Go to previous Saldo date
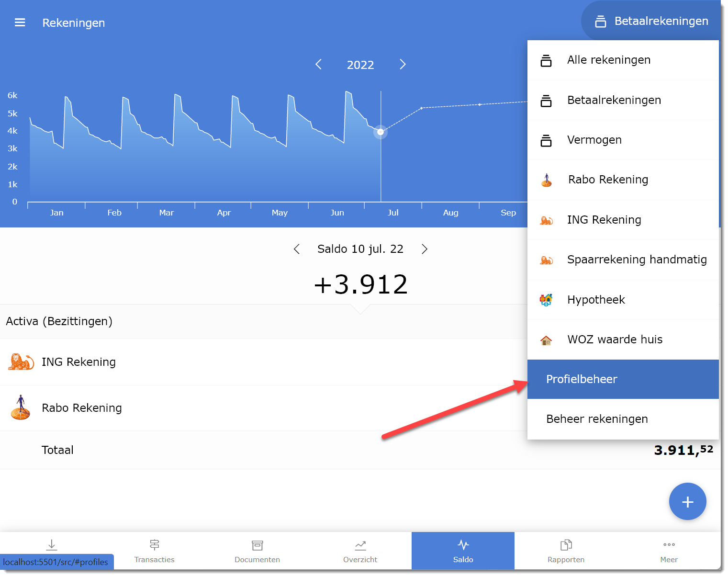The width and height of the screenshot is (728, 577). [297, 249]
